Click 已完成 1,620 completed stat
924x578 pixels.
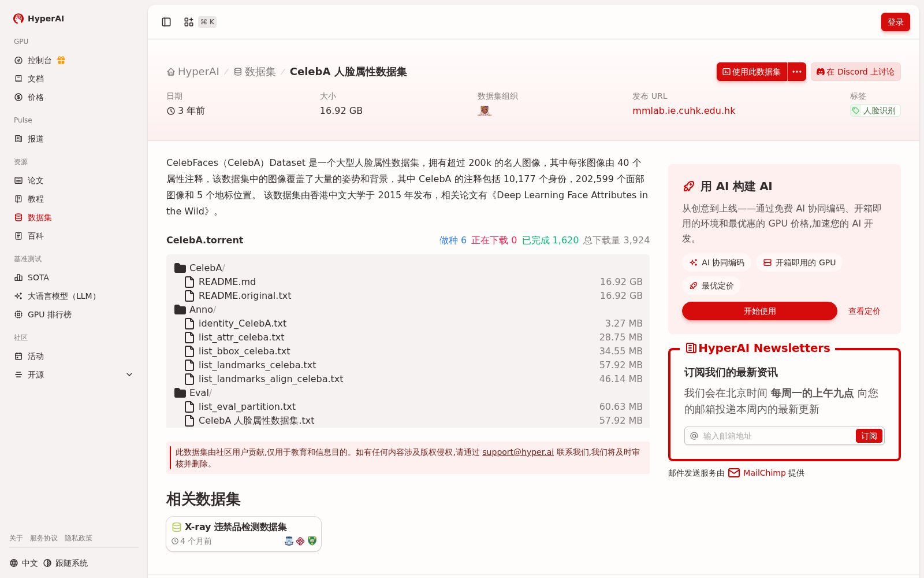(x=550, y=240)
